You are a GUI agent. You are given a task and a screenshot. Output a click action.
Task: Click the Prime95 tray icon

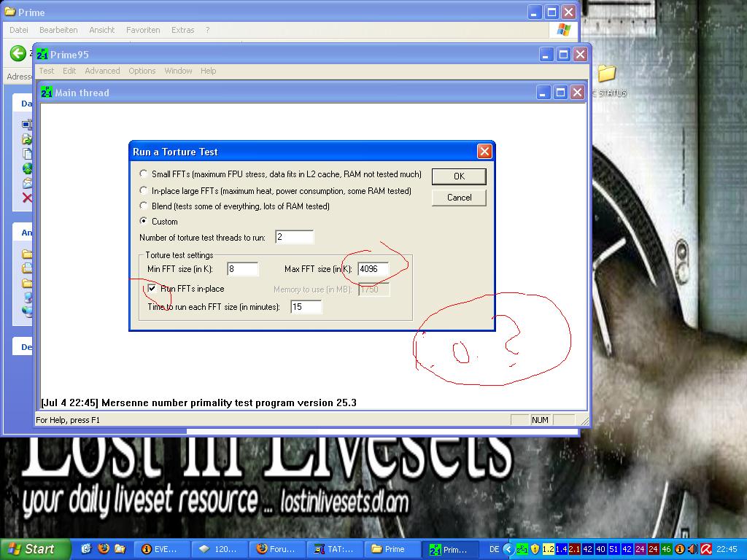point(522,549)
